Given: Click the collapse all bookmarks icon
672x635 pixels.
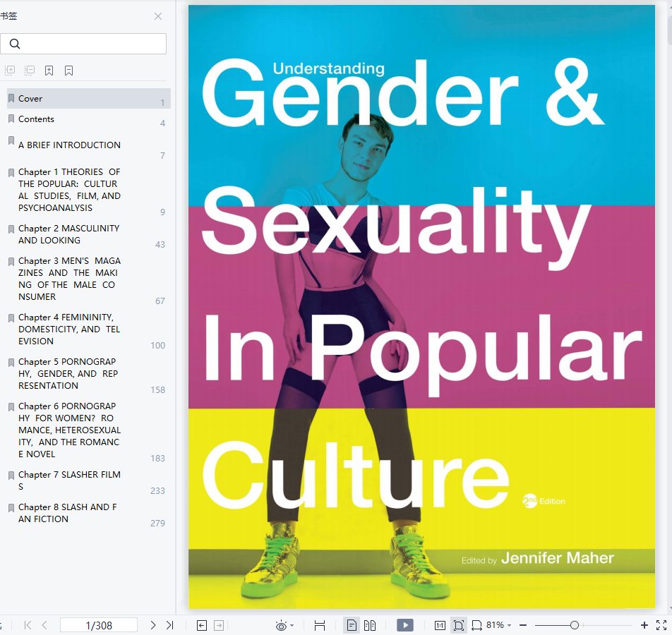Looking at the screenshot, I should click(30, 71).
